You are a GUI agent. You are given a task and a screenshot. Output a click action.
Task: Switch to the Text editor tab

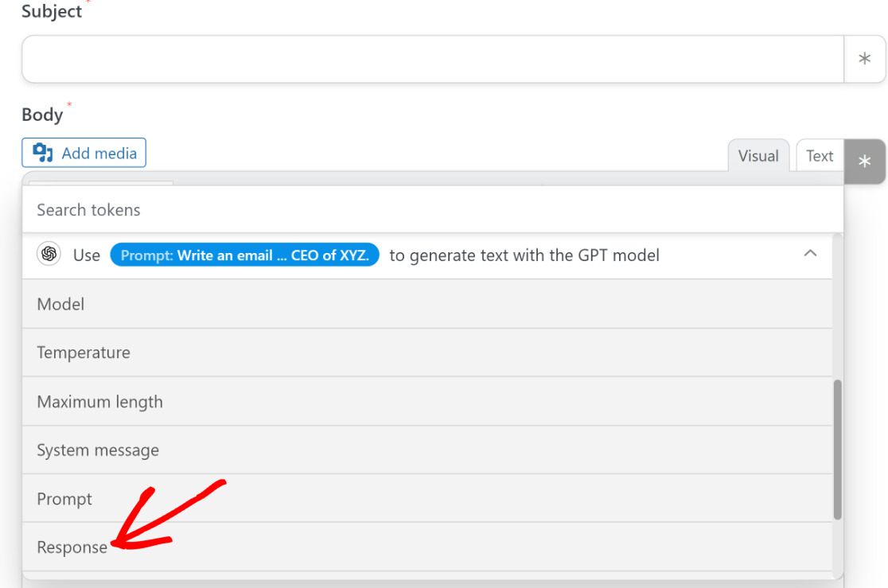pyautogui.click(x=819, y=156)
